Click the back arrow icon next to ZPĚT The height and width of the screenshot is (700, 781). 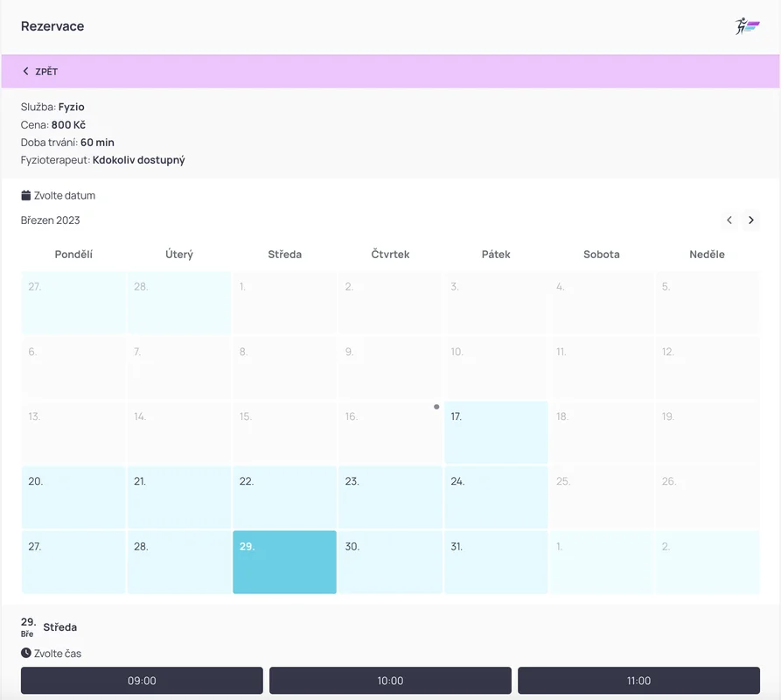click(x=26, y=72)
